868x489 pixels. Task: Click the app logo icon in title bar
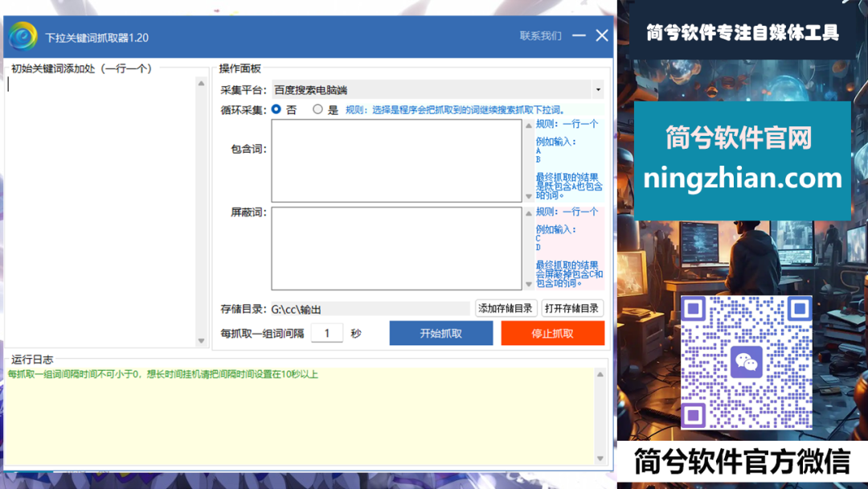[23, 37]
